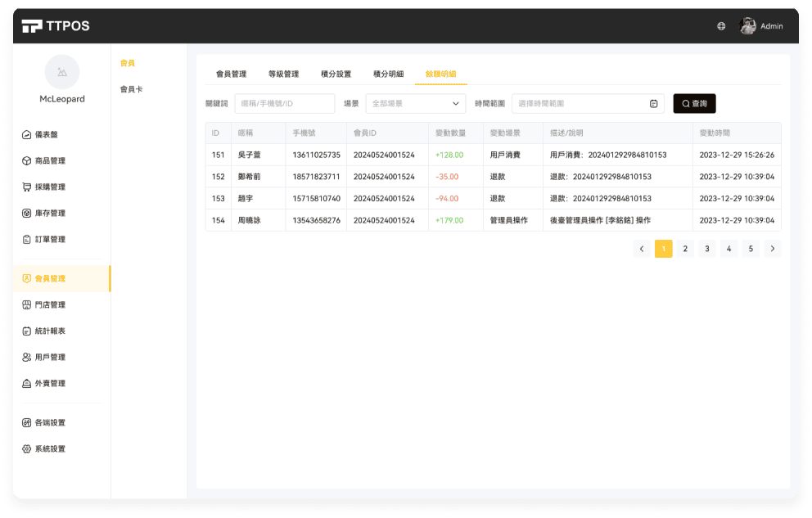Expand the 全部場景 scene dropdown
The height and width of the screenshot is (518, 812).
[414, 104]
